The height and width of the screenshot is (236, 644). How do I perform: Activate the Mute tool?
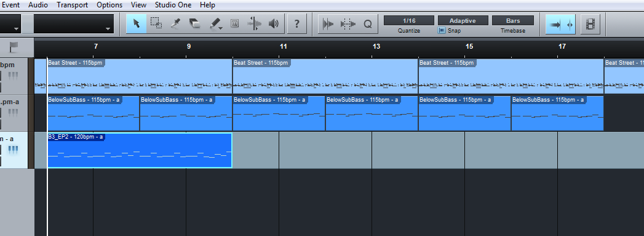(x=234, y=23)
